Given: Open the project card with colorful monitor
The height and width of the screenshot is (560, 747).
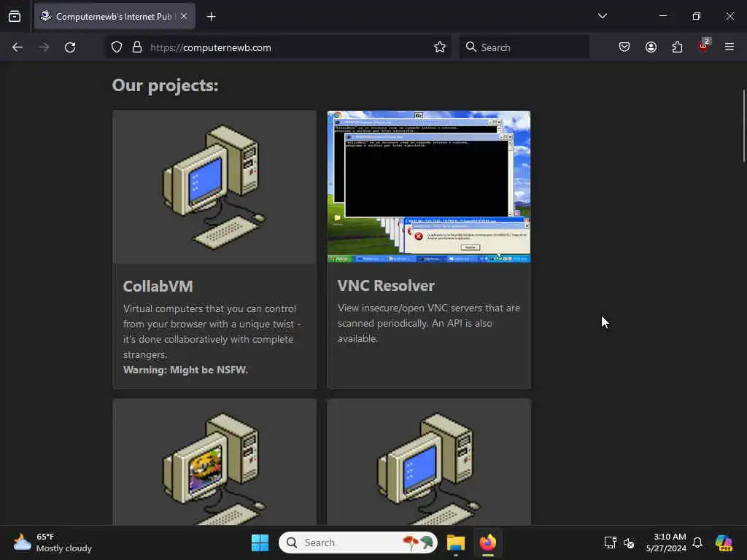Looking at the screenshot, I should pyautogui.click(x=214, y=462).
